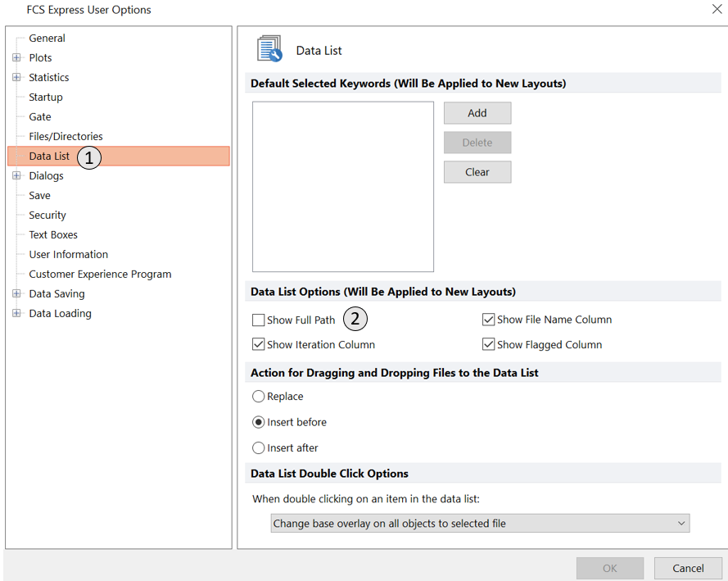Screen dimensions: 728x581
Task: Open the double click action dropdown
Action: click(480, 524)
